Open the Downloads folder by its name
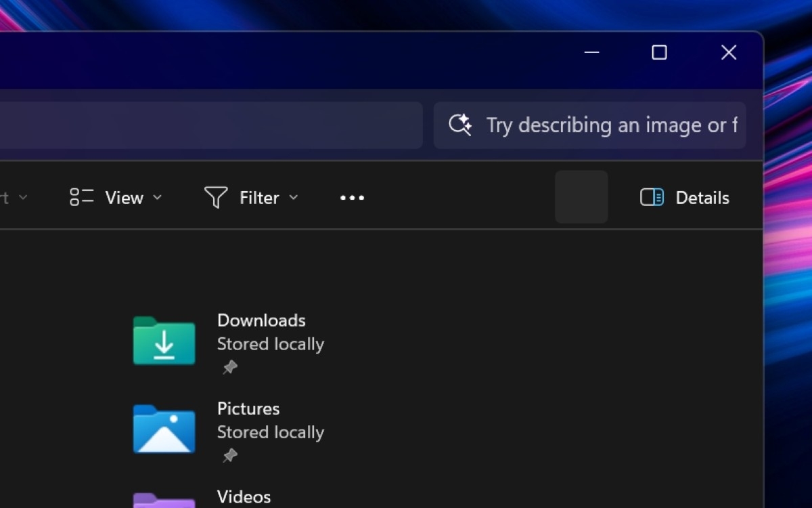Screen dimensions: 812x508 261,320
